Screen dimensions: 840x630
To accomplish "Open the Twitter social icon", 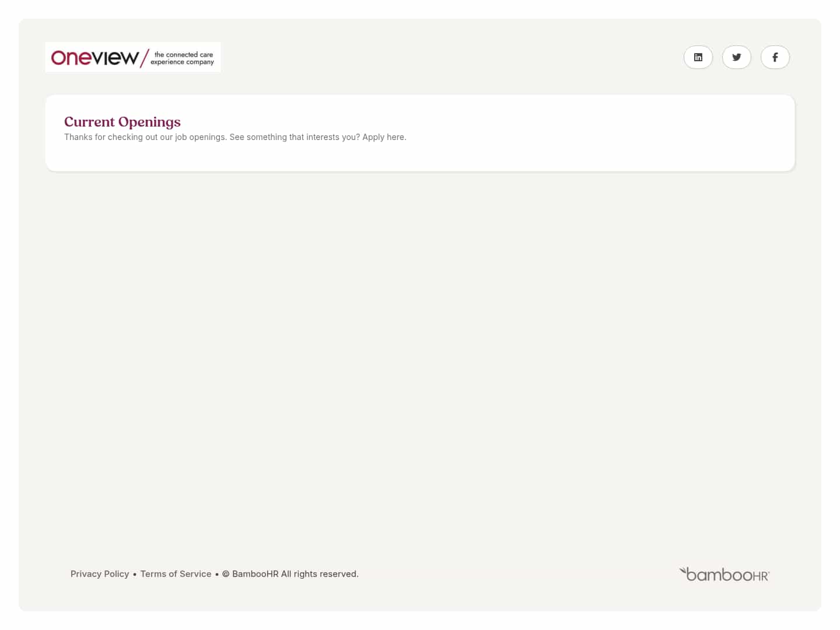I will (737, 57).
